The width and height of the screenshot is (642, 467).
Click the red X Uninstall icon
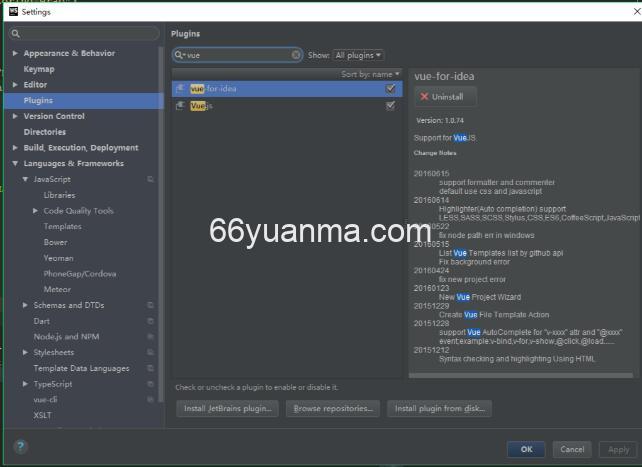pyautogui.click(x=424, y=97)
